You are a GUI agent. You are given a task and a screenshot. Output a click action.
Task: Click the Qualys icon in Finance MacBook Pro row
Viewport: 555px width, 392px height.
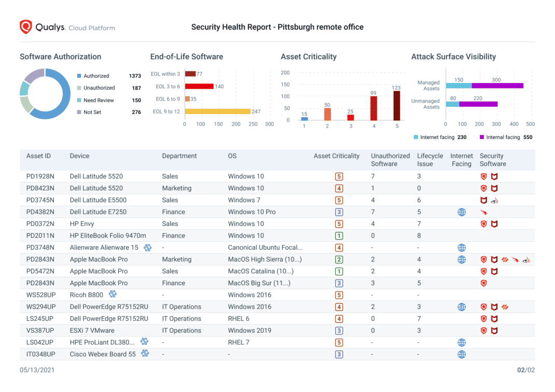click(x=483, y=283)
